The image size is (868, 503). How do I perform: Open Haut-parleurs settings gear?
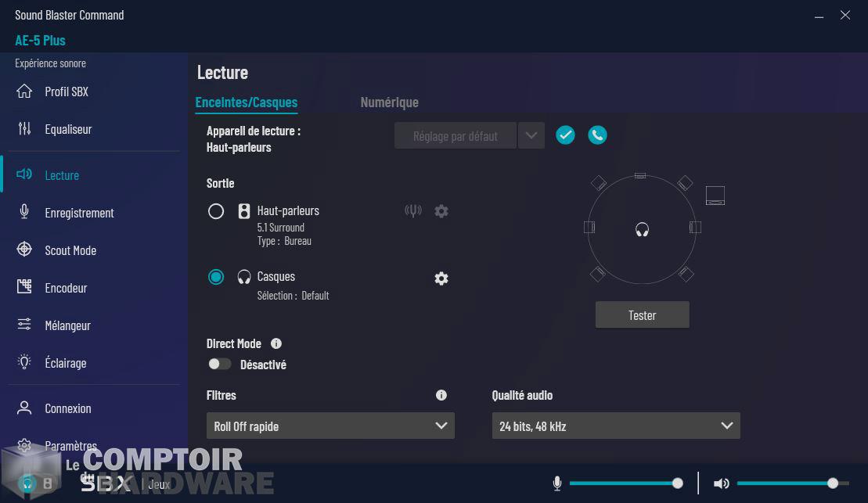tap(441, 211)
